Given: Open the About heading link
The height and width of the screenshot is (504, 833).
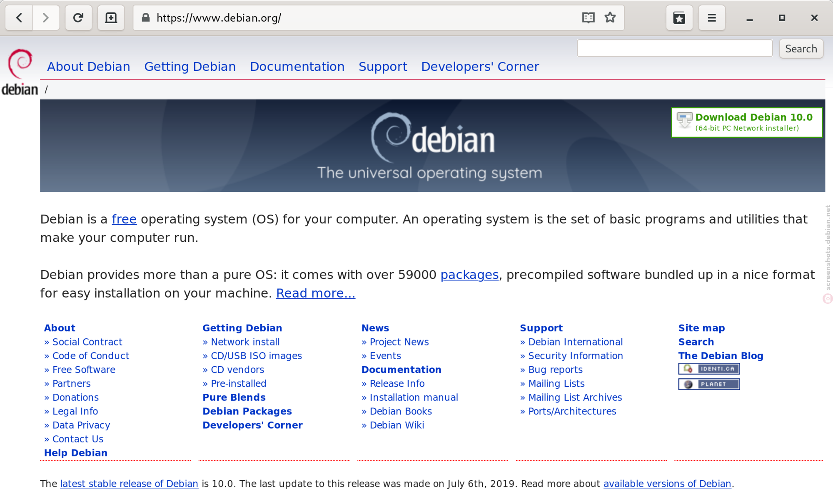Looking at the screenshot, I should pyautogui.click(x=60, y=328).
